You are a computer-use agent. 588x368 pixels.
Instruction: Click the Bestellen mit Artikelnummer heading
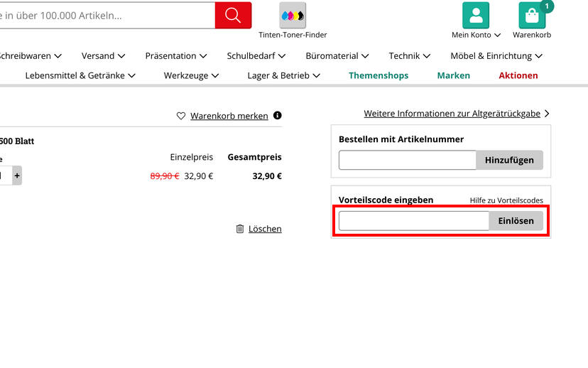(x=401, y=139)
